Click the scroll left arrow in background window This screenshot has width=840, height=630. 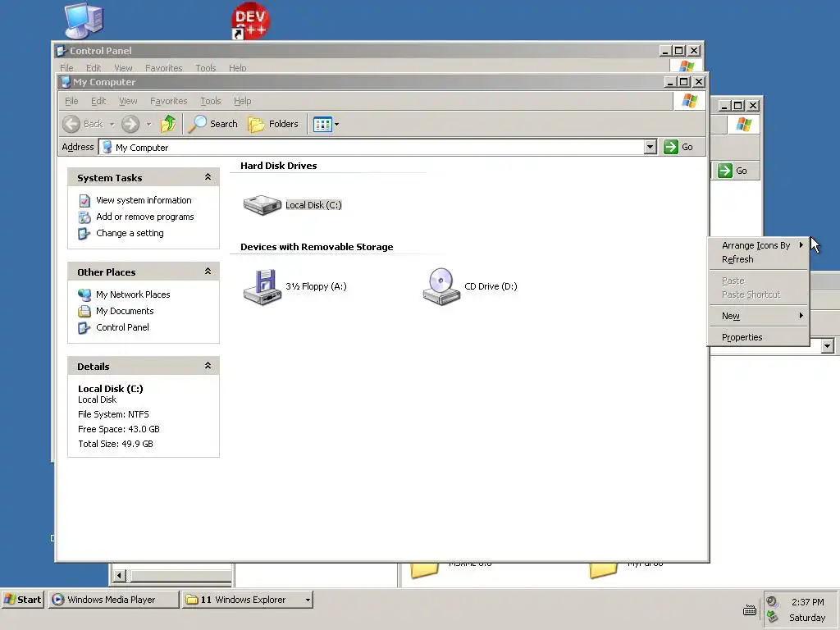coord(120,575)
